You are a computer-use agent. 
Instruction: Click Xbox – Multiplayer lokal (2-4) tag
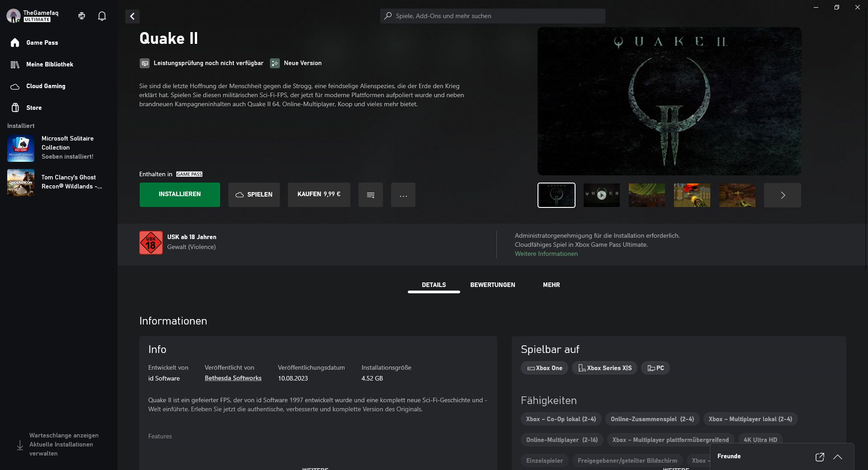point(750,419)
